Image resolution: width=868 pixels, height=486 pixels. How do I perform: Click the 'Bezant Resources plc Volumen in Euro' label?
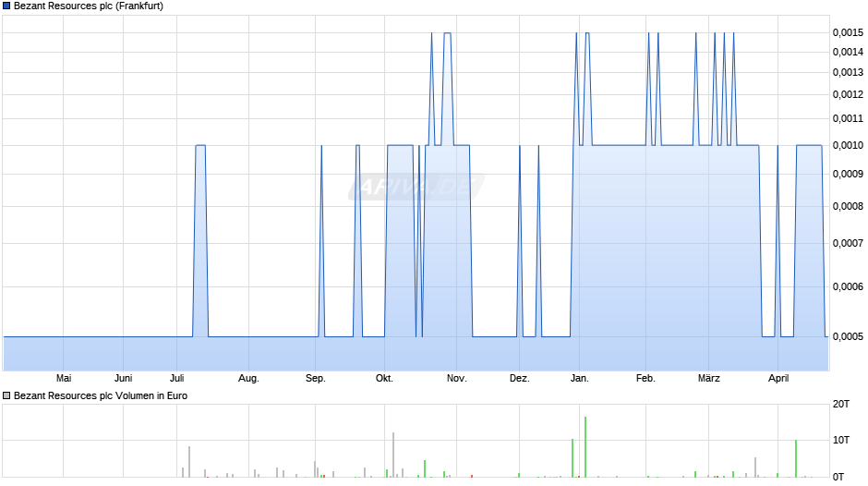pos(101,395)
